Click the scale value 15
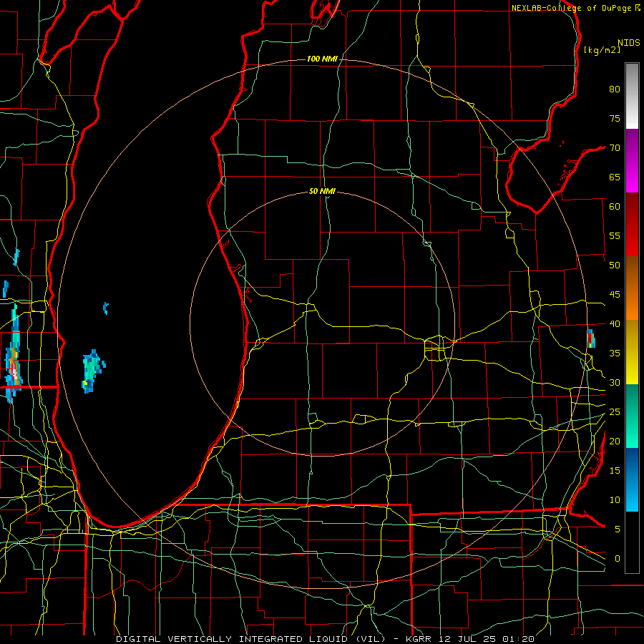Screen dimensions: 644x644 pos(615,470)
